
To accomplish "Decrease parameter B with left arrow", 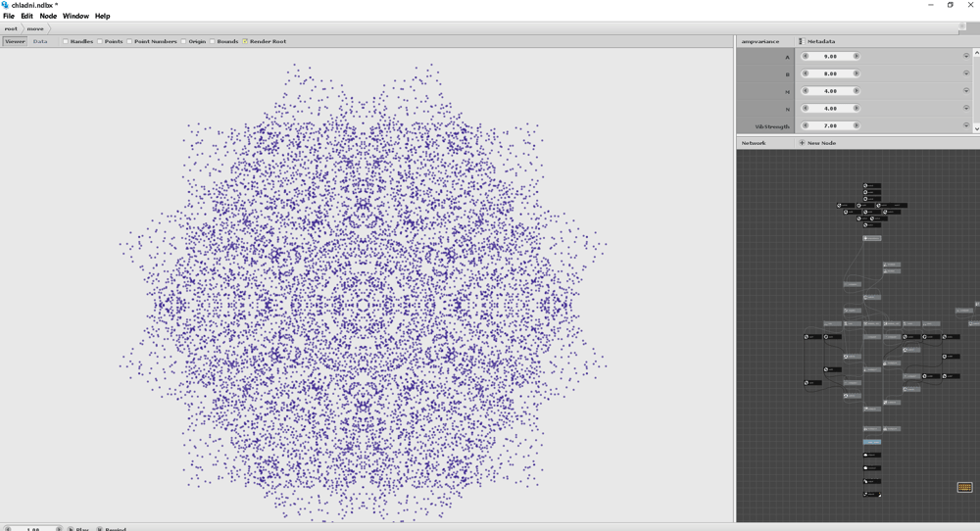I will click(805, 73).
